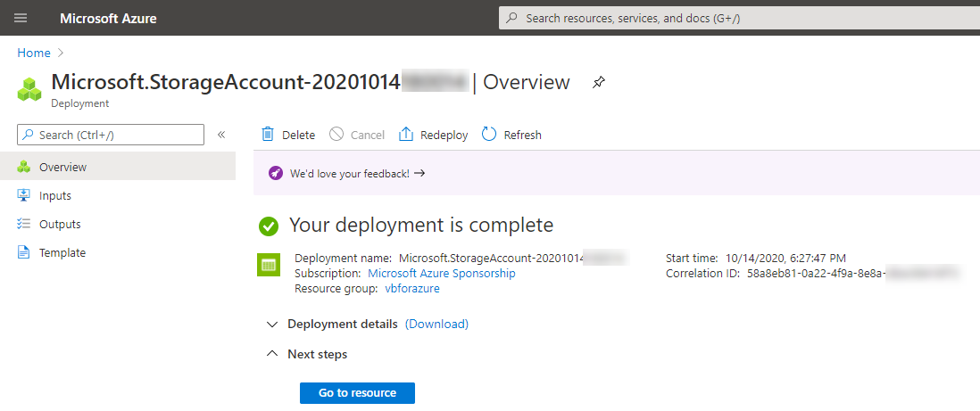The height and width of the screenshot is (411, 980).
Task: Open the vbforazure resource group link
Action: [x=412, y=289]
